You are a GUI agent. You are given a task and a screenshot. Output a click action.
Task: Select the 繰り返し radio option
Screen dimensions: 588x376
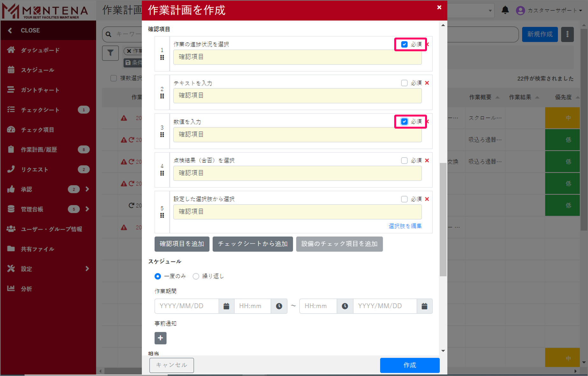(196, 276)
